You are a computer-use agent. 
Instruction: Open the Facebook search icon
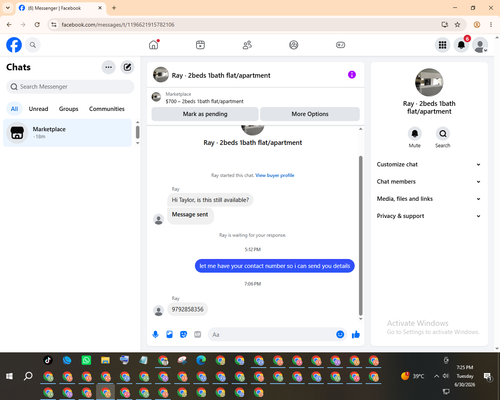(33, 45)
